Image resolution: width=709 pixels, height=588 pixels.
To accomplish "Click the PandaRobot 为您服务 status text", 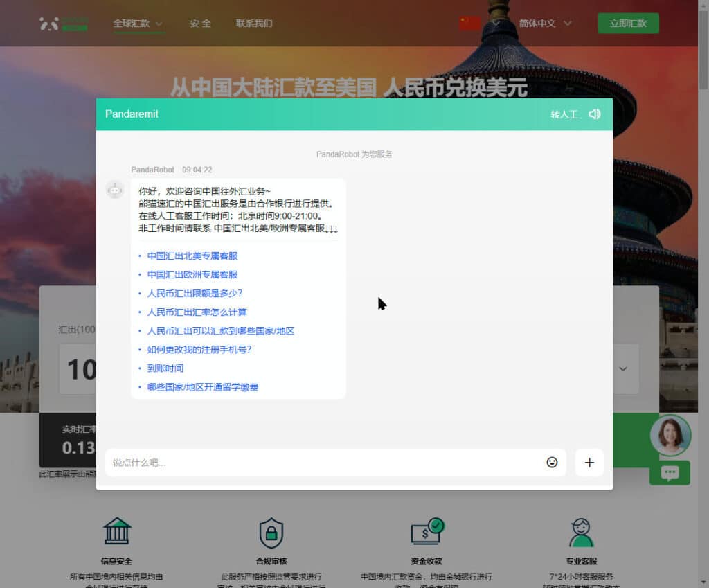I will pos(354,154).
